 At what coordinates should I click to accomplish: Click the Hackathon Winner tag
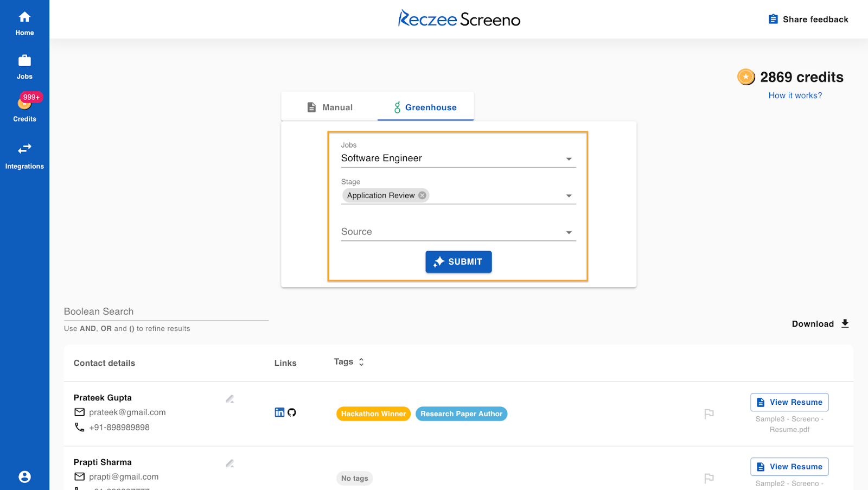point(373,414)
